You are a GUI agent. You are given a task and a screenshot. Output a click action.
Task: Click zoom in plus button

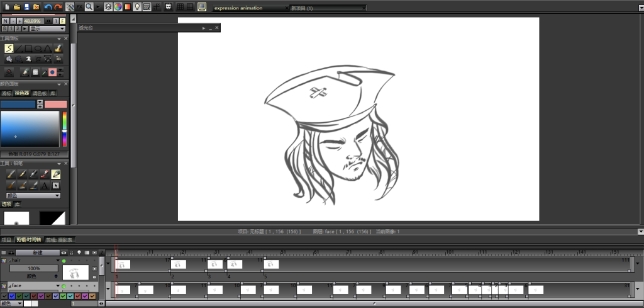coord(19,21)
